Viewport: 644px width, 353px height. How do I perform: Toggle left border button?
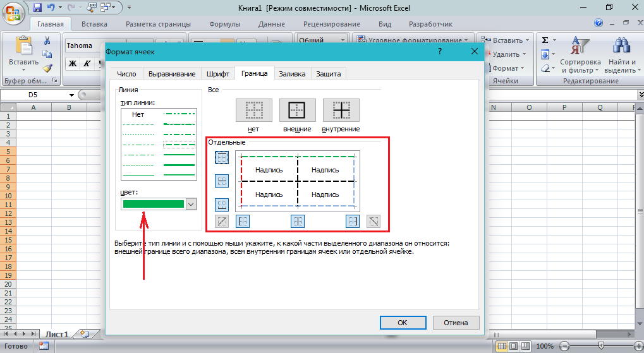[x=243, y=222]
